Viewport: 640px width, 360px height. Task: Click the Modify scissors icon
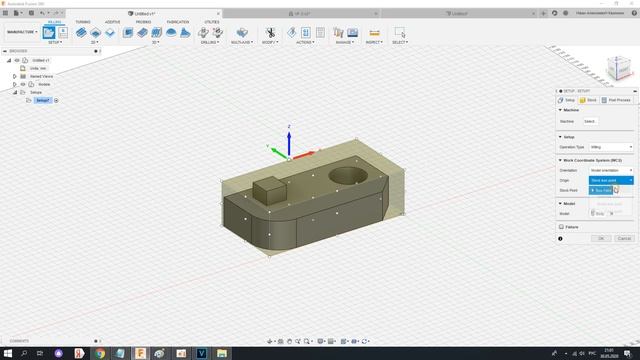[x=270, y=33]
